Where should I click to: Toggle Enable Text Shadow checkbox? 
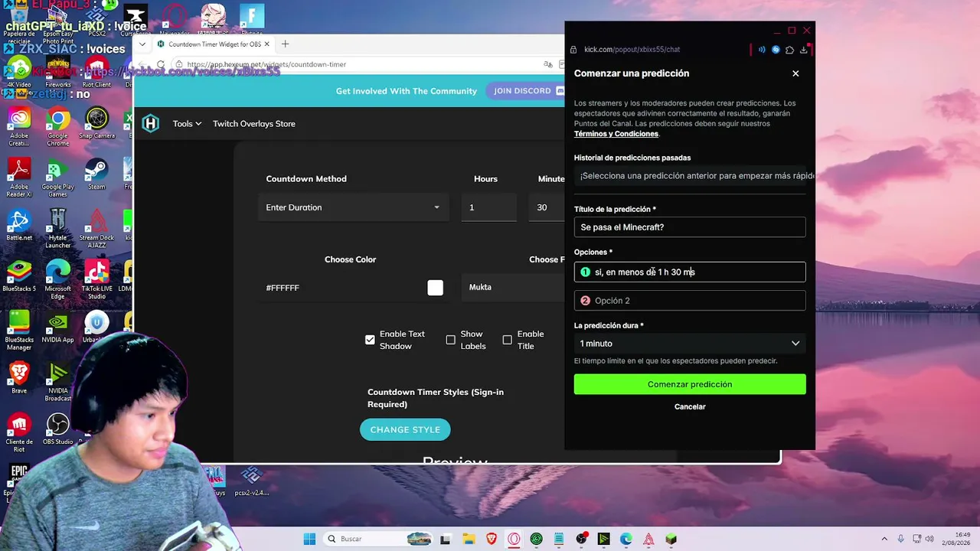370,340
